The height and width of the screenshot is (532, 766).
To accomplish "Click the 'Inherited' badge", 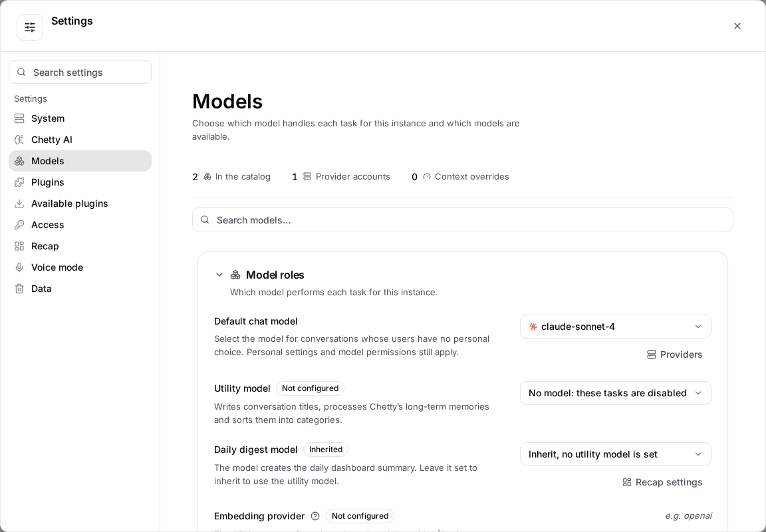I will click(326, 450).
